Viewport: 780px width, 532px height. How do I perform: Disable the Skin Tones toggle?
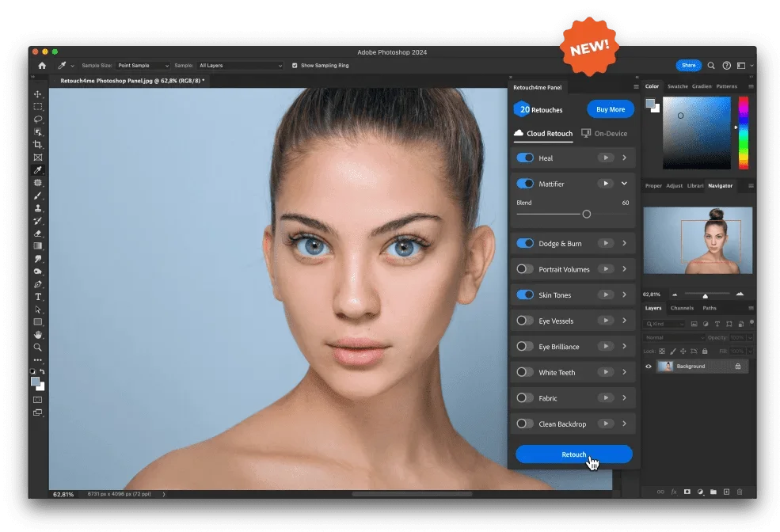524,294
